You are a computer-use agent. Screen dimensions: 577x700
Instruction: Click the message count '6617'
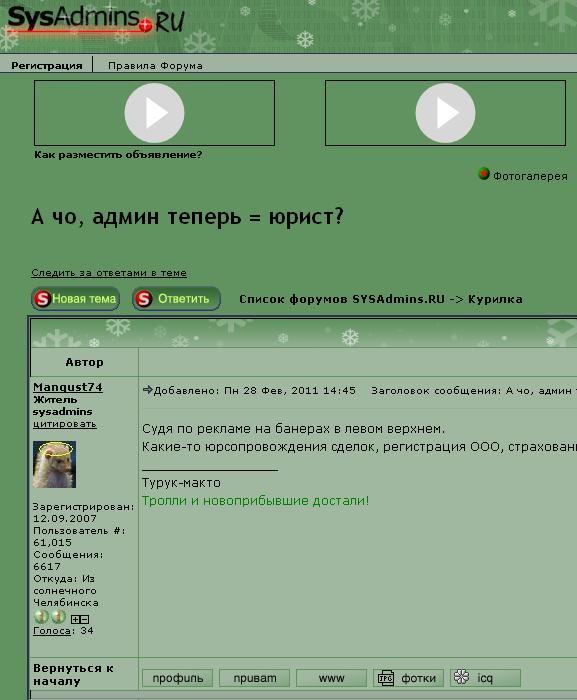tap(47, 567)
